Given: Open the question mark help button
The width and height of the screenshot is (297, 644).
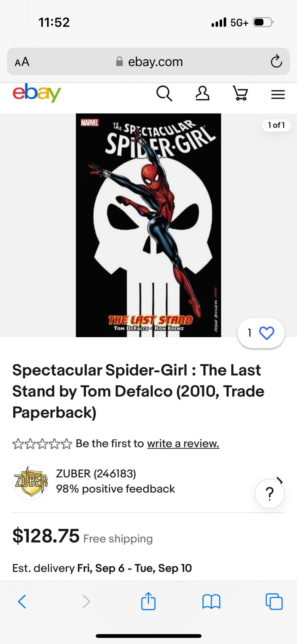Looking at the screenshot, I should click(270, 493).
